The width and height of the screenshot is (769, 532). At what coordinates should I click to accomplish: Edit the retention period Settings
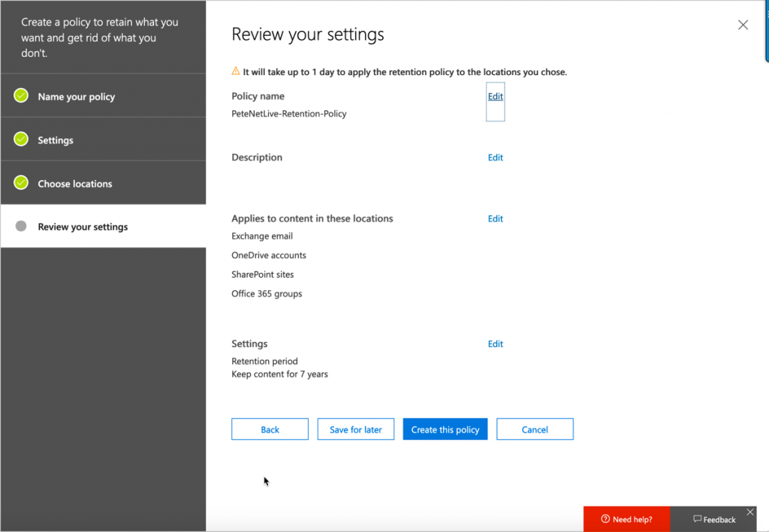495,344
